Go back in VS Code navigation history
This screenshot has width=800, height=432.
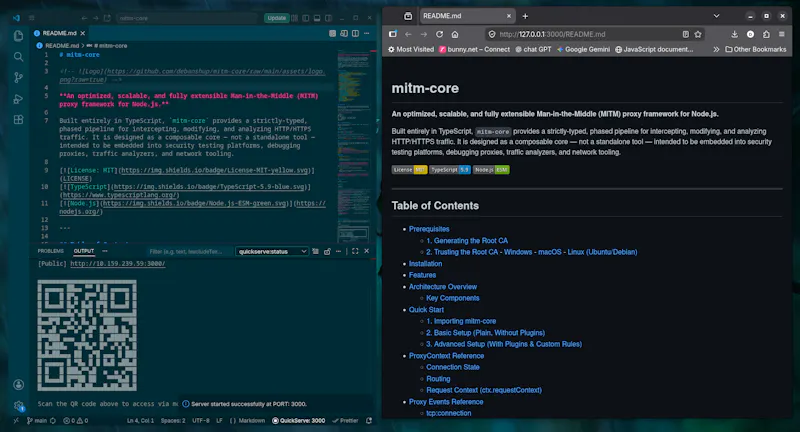(84, 18)
